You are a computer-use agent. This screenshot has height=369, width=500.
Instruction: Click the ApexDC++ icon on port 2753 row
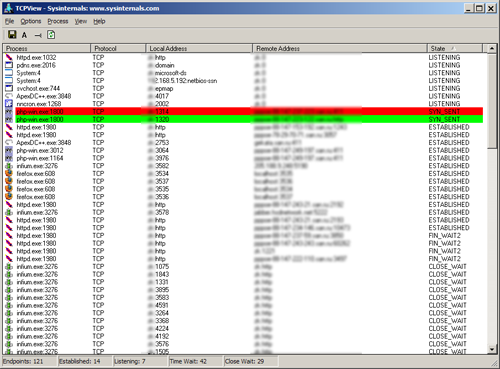[9, 143]
